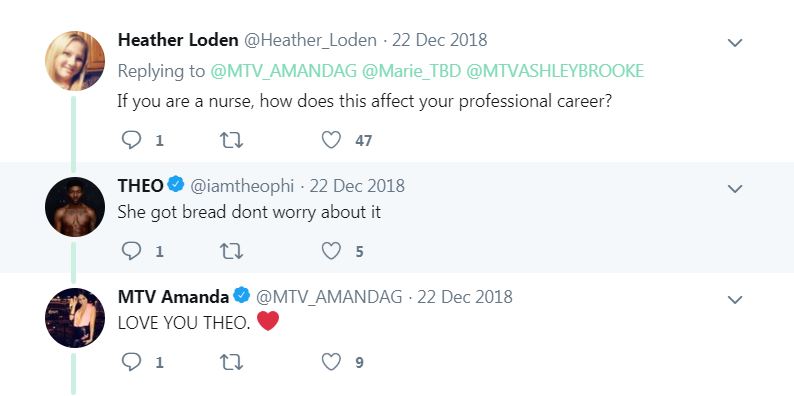This screenshot has width=794, height=396.
Task: Open options chevron on THEO's tweet
Action: 735,189
